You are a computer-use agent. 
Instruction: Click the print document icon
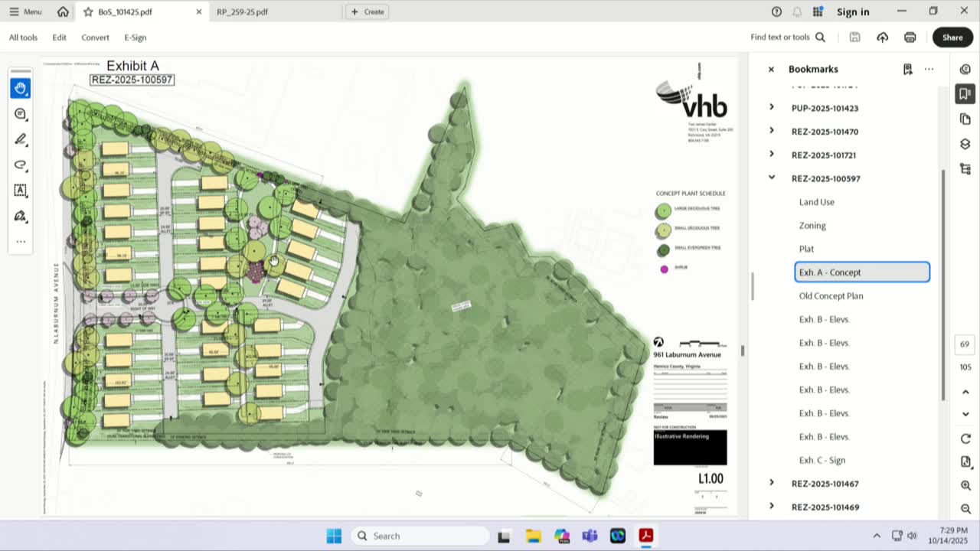pyautogui.click(x=910, y=37)
